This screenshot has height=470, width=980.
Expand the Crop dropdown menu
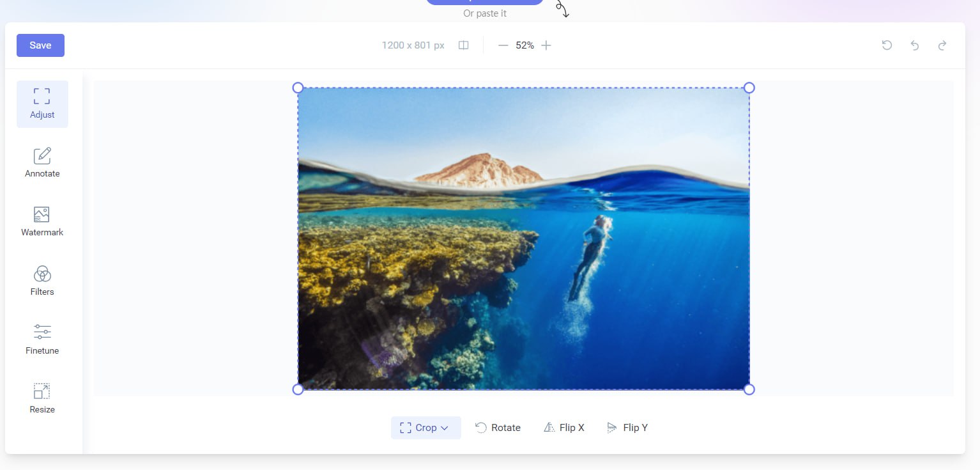click(425, 428)
